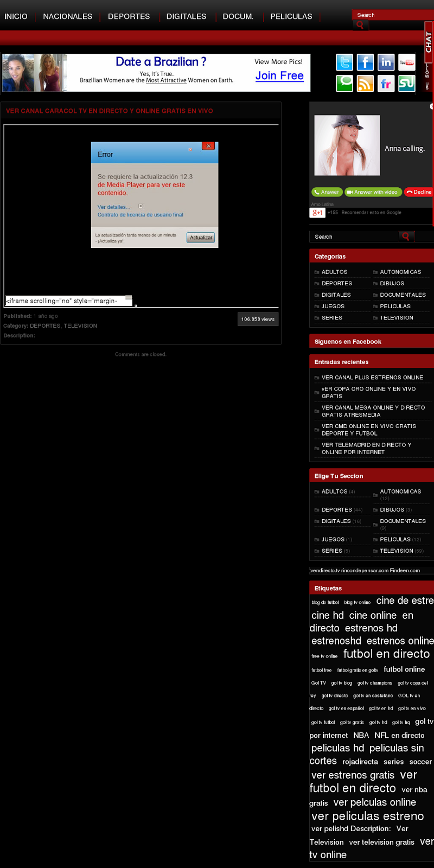The width and height of the screenshot is (434, 868).
Task: Open the Technorati green speech-bubble icon
Action: point(344,83)
